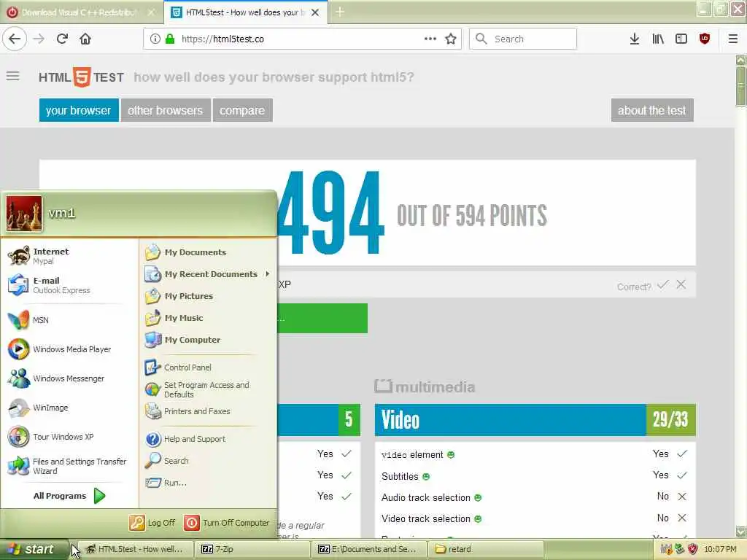The height and width of the screenshot is (560, 747).
Task: Click info icon next to 'Audio track selection'
Action: tap(478, 497)
